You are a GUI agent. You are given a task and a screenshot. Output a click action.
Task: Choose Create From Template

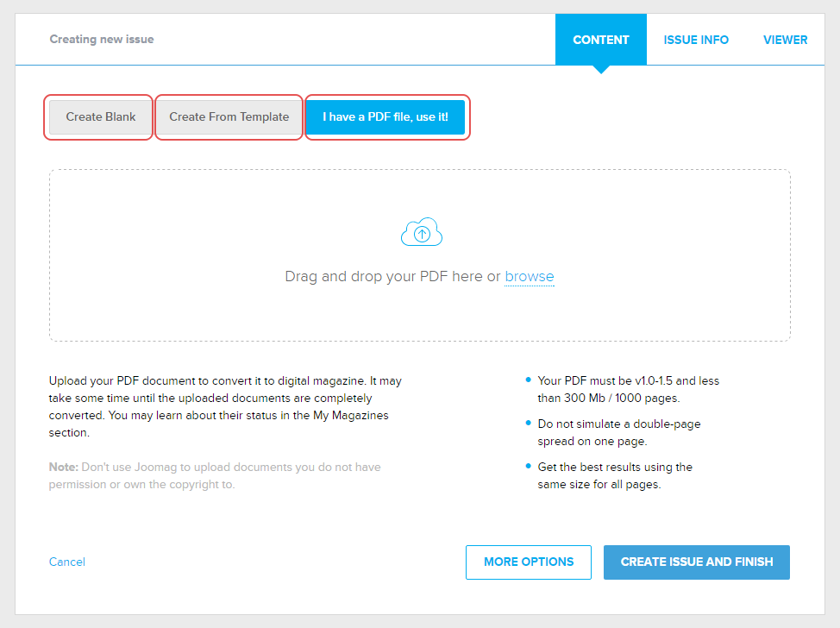[229, 117]
